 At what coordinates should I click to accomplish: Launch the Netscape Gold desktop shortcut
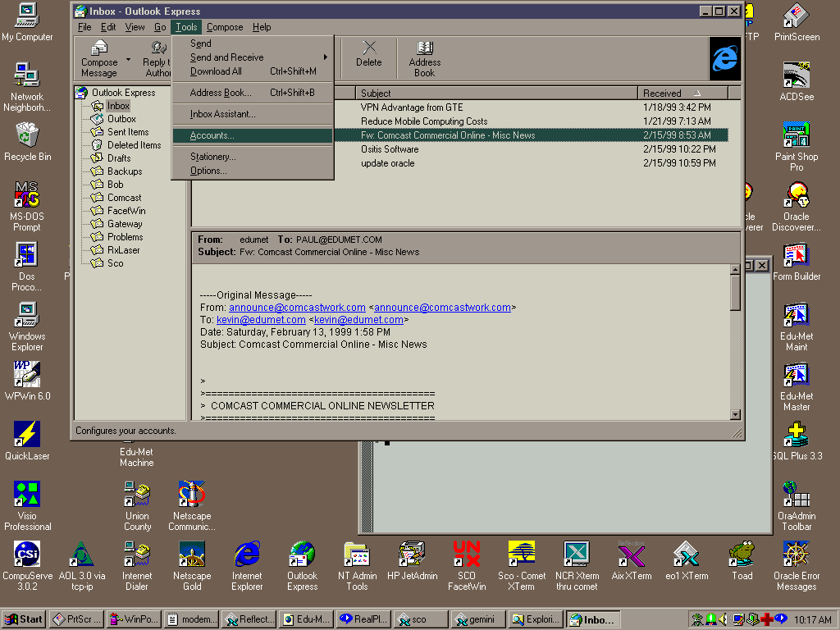192,566
